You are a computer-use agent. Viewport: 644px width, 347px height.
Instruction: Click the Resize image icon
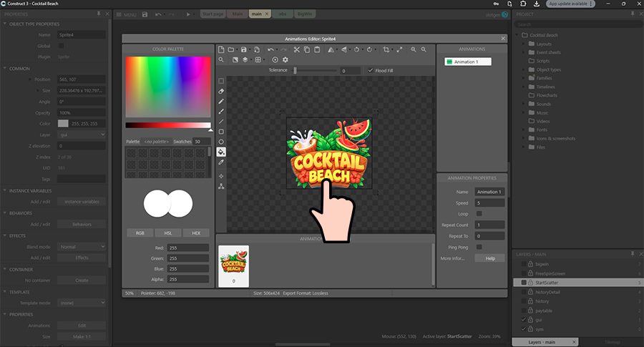399,49
